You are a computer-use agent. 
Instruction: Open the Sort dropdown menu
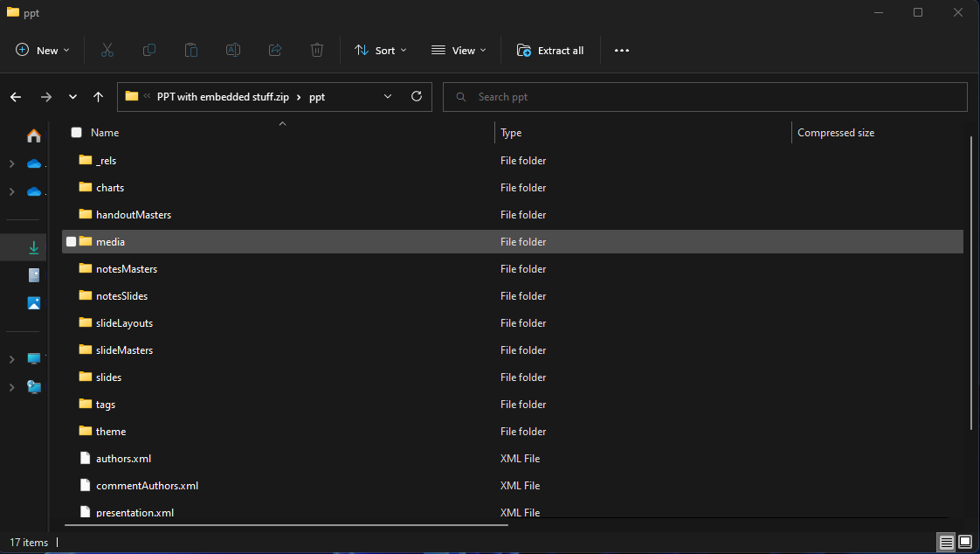point(380,51)
